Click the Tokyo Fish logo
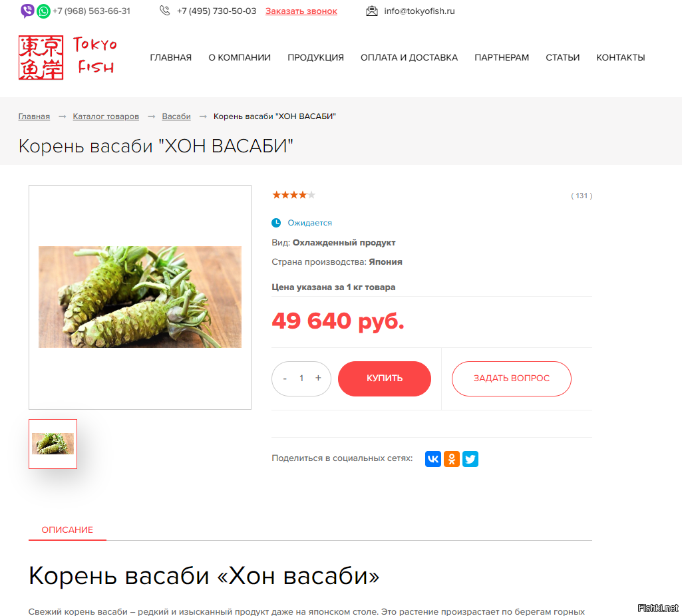The height and width of the screenshot is (616, 682). click(68, 57)
